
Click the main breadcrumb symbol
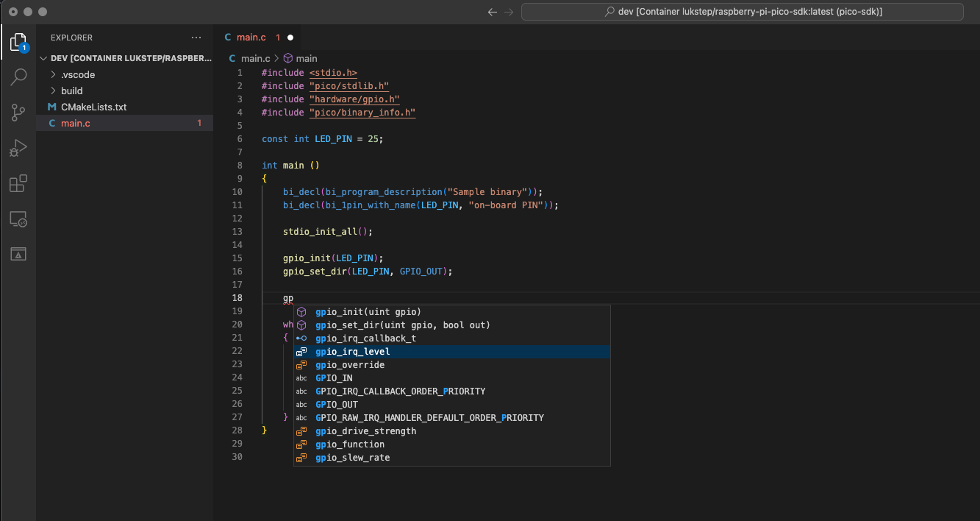click(x=306, y=58)
